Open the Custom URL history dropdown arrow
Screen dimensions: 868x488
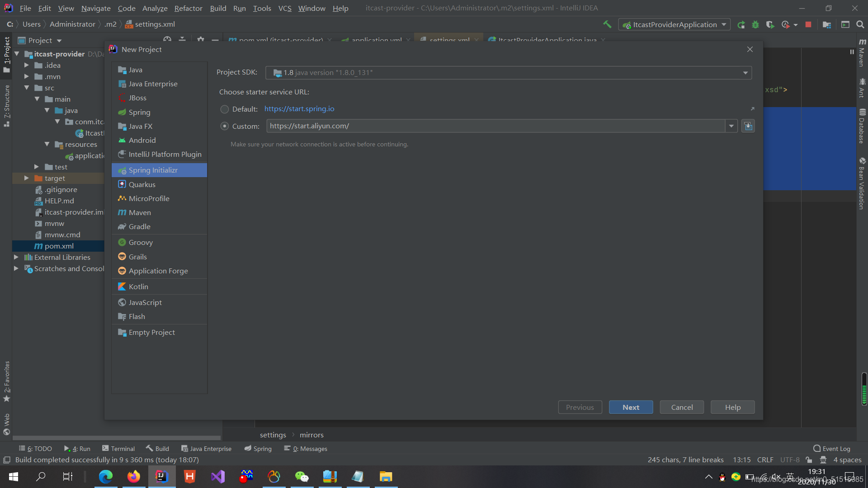coord(731,126)
